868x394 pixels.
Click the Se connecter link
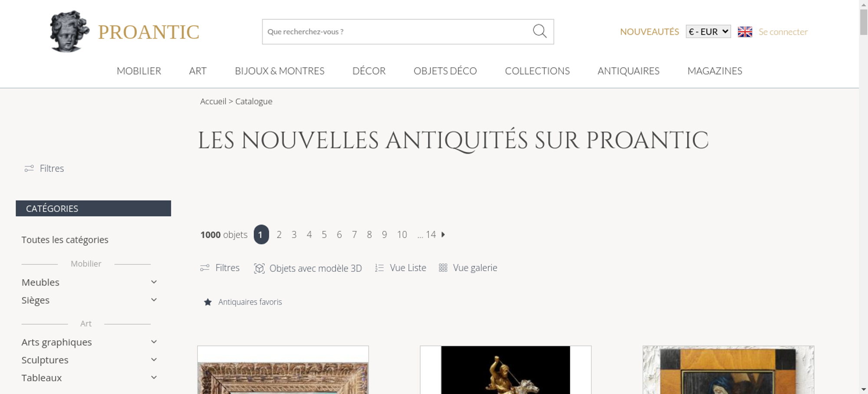tap(783, 32)
